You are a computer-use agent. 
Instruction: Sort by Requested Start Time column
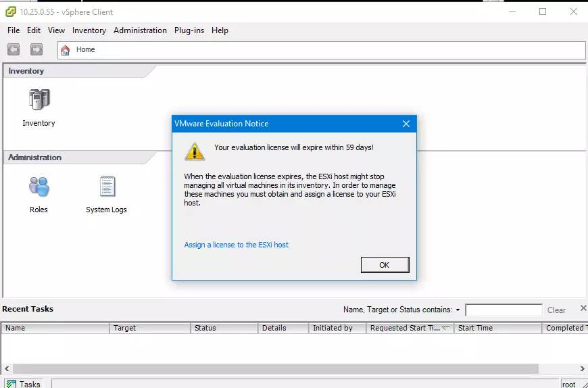[x=410, y=328]
